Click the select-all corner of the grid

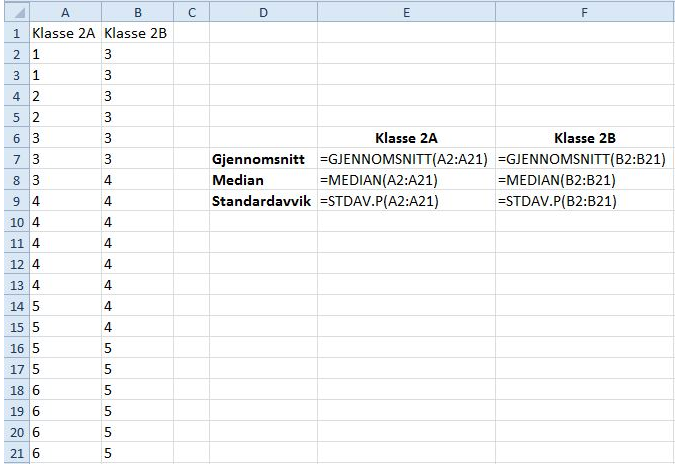tap(14, 11)
